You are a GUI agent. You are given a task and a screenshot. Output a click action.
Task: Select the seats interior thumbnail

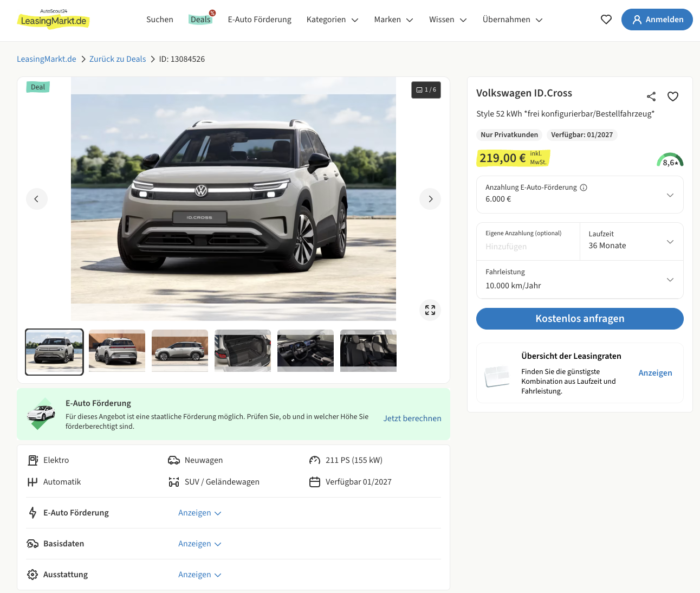[x=368, y=351]
